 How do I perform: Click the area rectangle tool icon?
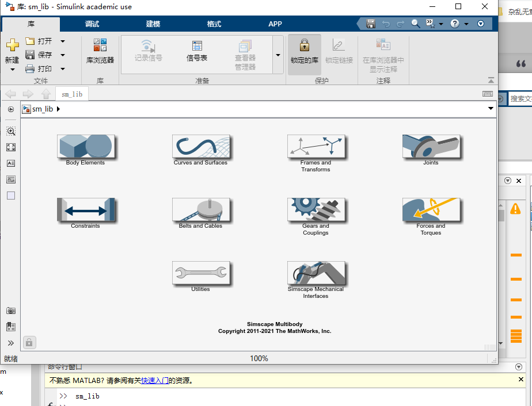tap(11, 196)
